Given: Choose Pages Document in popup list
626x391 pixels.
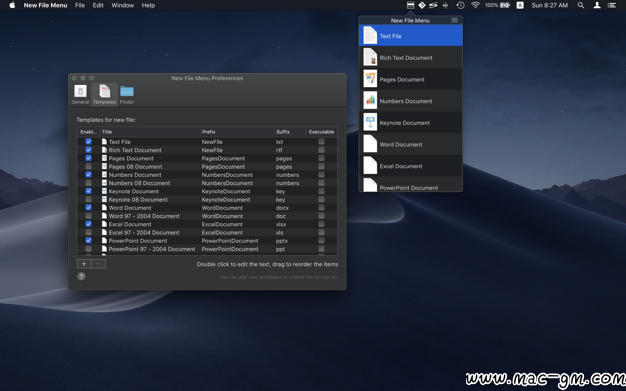Looking at the screenshot, I should (x=411, y=79).
